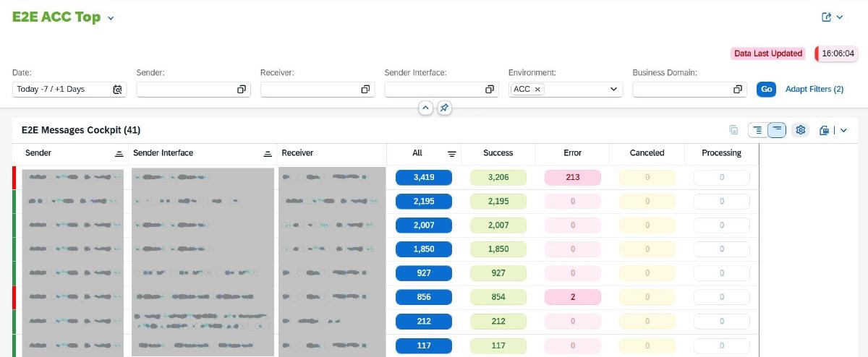Viewport: 868px width, 357px height.
Task: Open value help for the Receiver field
Action: 365,90
